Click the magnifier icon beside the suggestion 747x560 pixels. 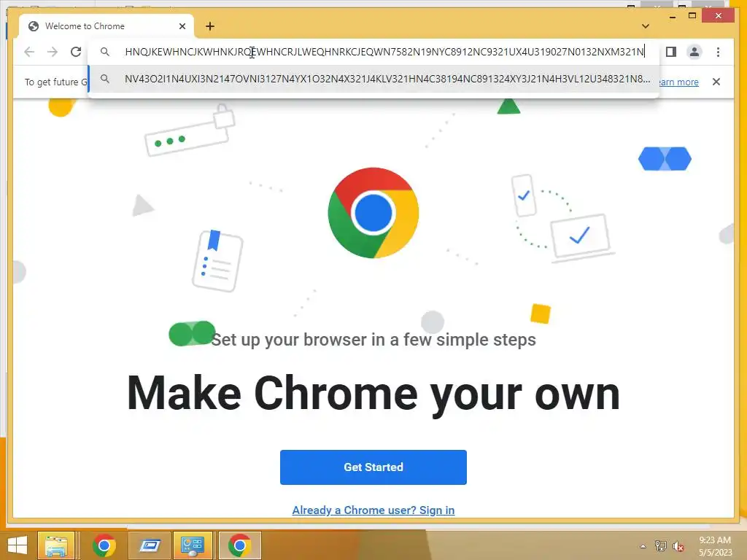click(x=105, y=79)
